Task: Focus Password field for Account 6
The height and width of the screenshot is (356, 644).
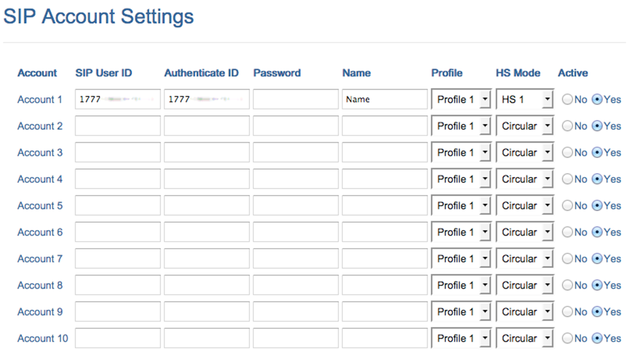Action: [296, 233]
